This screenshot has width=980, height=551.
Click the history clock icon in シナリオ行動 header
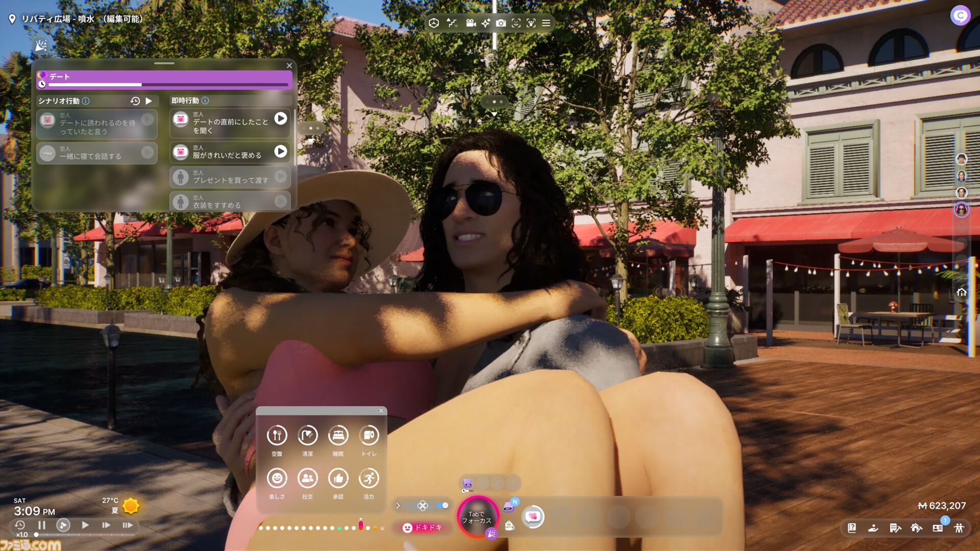135,101
